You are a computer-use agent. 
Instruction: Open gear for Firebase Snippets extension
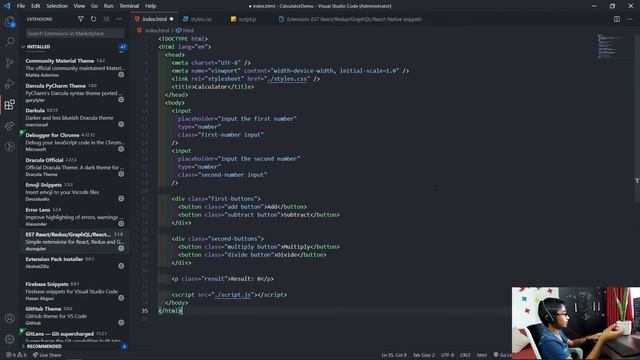121,298
